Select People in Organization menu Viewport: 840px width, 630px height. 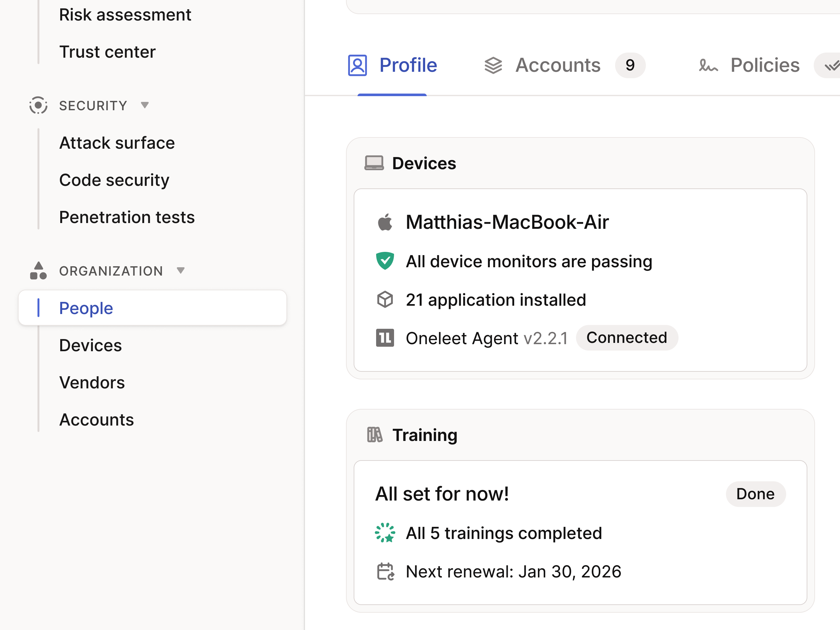pyautogui.click(x=153, y=308)
